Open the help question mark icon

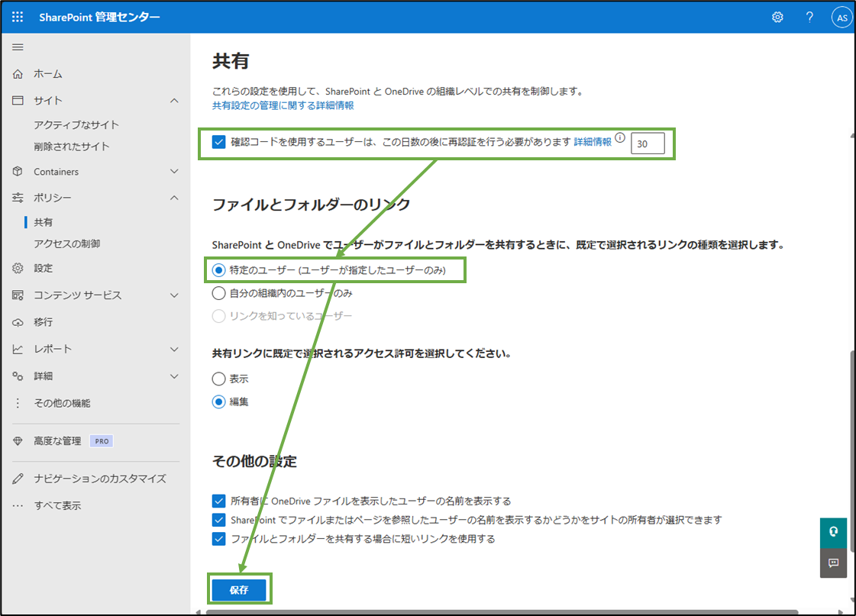pyautogui.click(x=809, y=18)
